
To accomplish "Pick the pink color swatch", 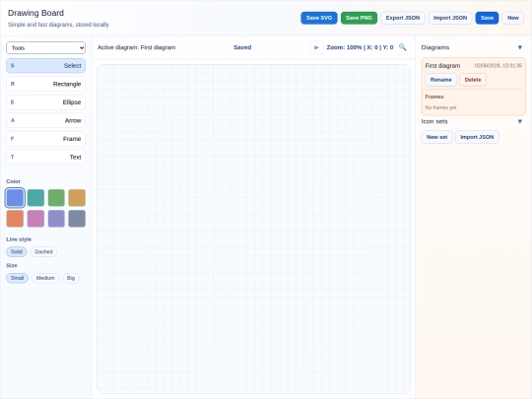I will click(35, 219).
